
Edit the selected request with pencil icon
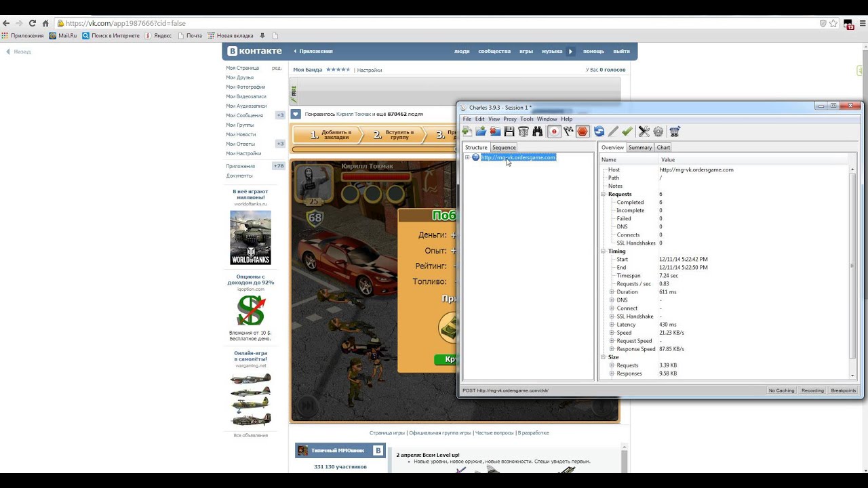(x=613, y=131)
